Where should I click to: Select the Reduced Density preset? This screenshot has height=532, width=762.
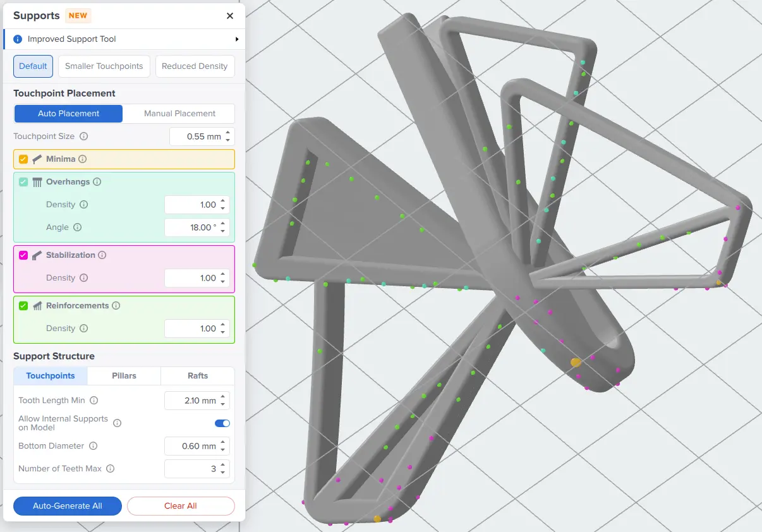[195, 66]
